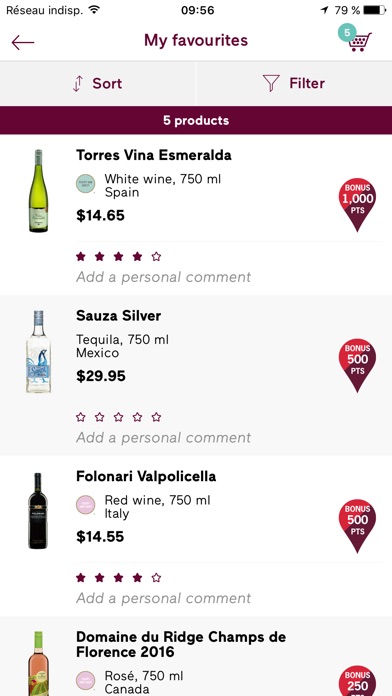Add personal comment for Sauza Silver
Screen dimensions: 392x696
coord(163,438)
